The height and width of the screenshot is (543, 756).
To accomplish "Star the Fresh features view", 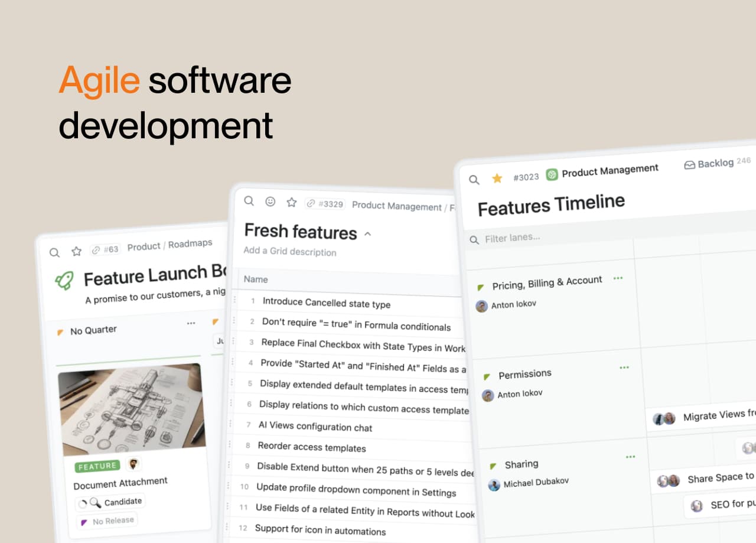I will pyautogui.click(x=291, y=202).
